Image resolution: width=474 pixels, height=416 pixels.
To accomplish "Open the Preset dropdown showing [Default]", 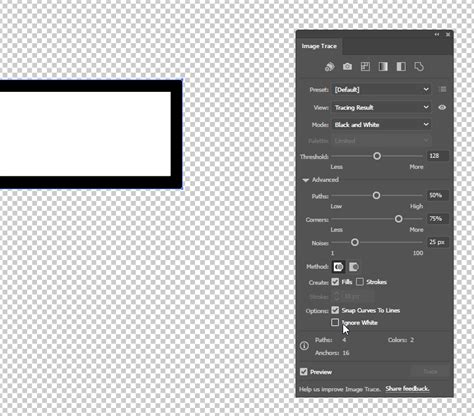I will click(x=381, y=89).
